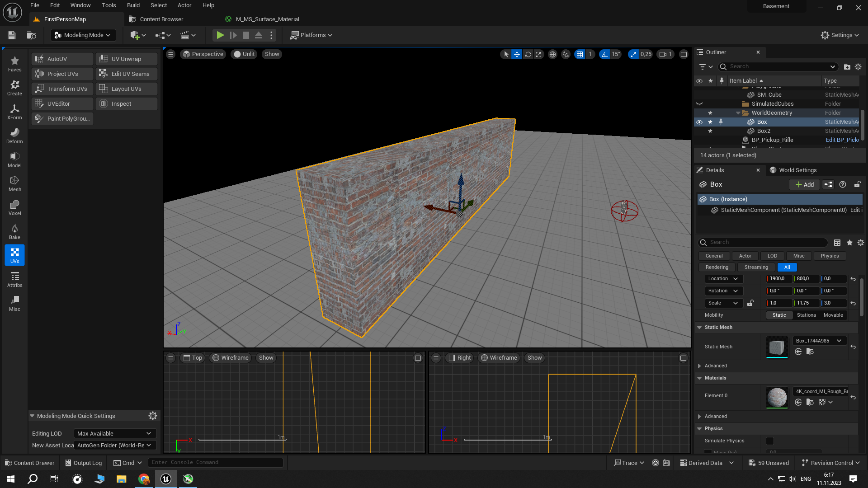Expand the Editing LOD dropdown

tap(114, 433)
